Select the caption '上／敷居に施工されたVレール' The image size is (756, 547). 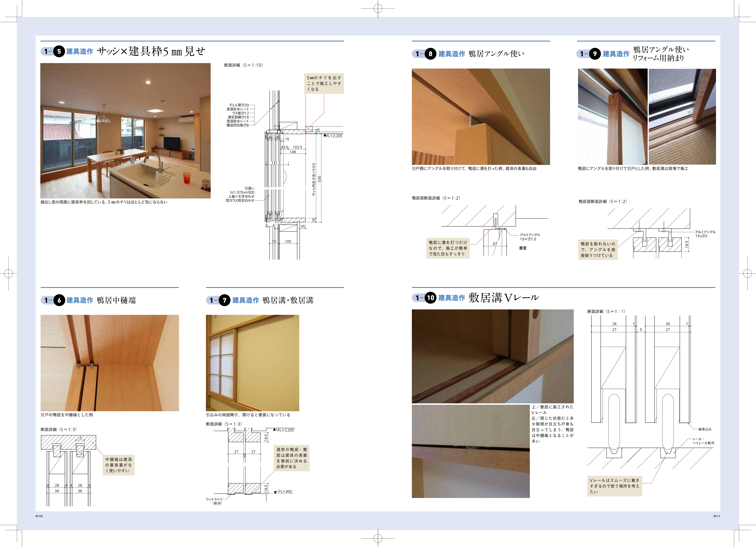pos(552,410)
